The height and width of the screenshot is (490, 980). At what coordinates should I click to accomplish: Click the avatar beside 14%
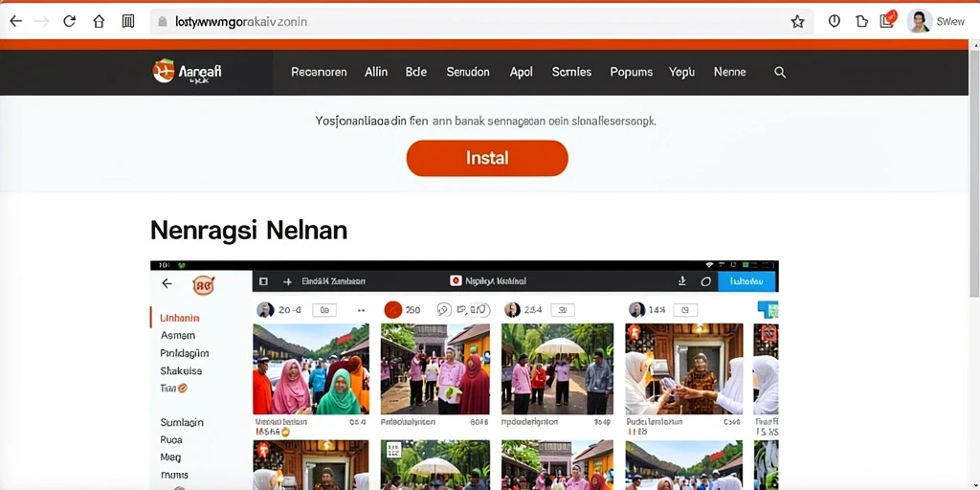pyautogui.click(x=636, y=310)
